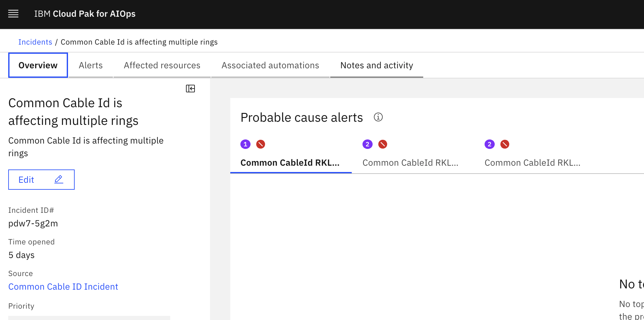644x320 pixels.
Task: Select the third Common CableId RKL alert tab
Action: pos(532,163)
